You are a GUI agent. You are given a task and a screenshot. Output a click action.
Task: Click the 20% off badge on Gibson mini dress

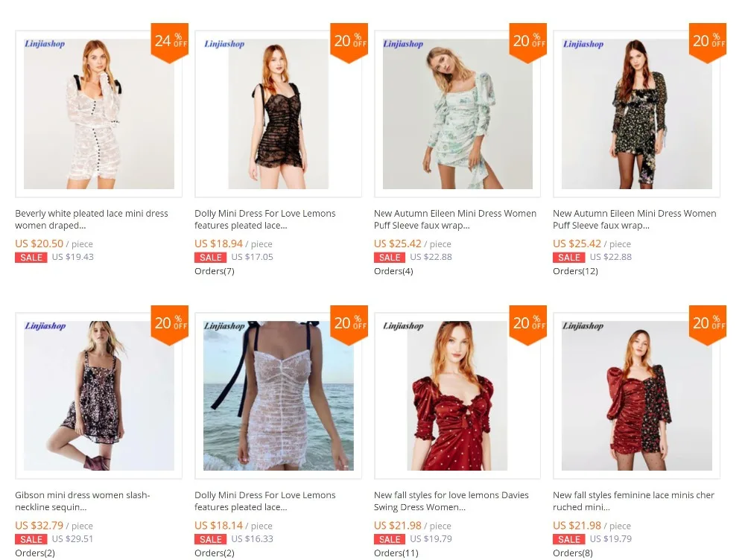pos(170,325)
